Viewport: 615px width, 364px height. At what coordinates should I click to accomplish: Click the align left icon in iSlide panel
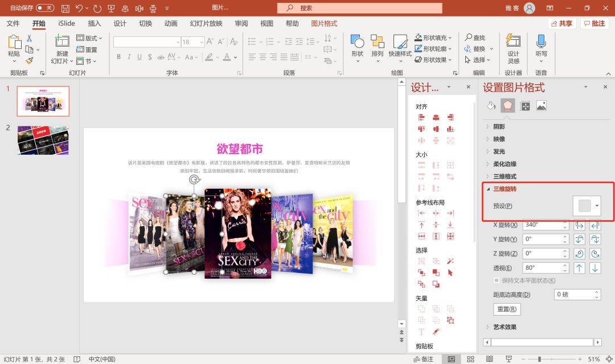click(x=421, y=117)
